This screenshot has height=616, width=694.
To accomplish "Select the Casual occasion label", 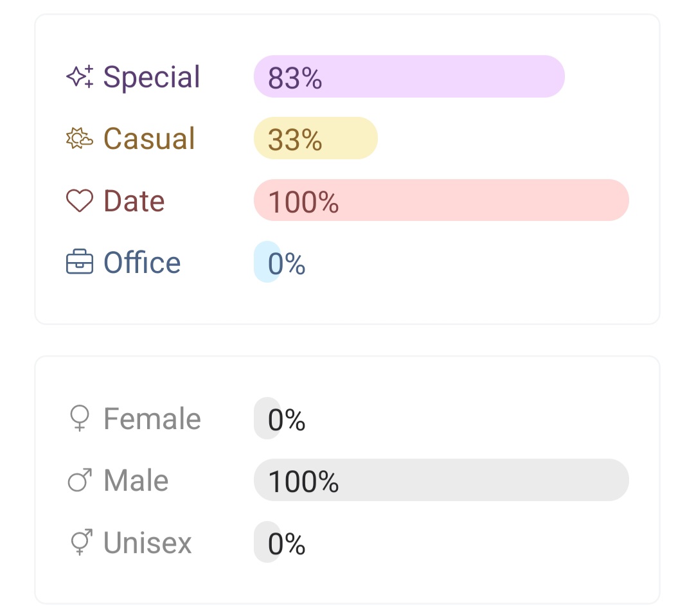I will [x=149, y=139].
